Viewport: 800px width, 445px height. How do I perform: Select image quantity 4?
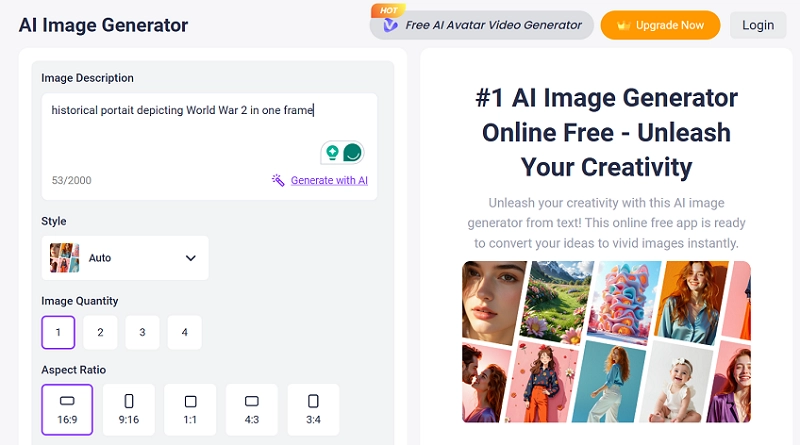[x=185, y=332]
